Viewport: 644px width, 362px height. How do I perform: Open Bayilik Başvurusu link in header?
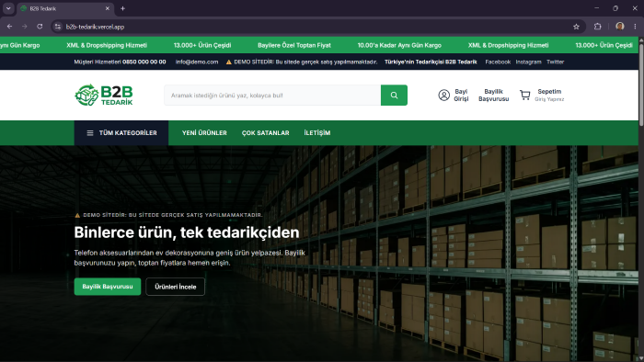[494, 96]
